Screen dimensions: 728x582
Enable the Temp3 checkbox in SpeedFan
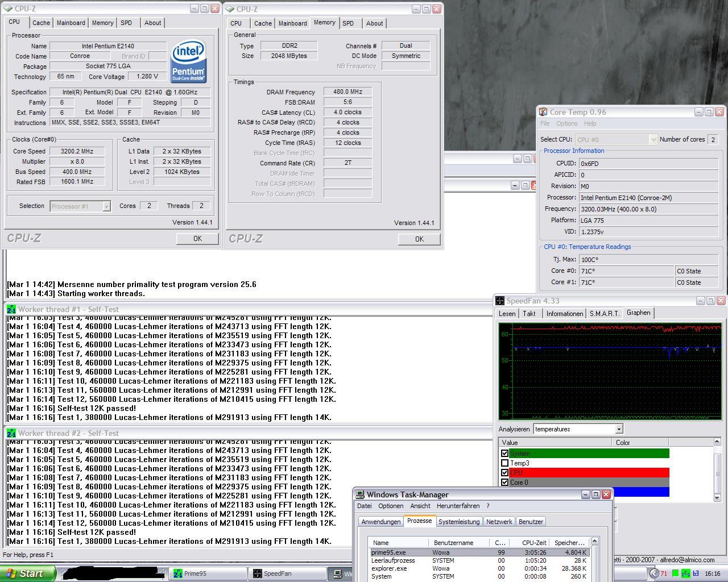[504, 463]
